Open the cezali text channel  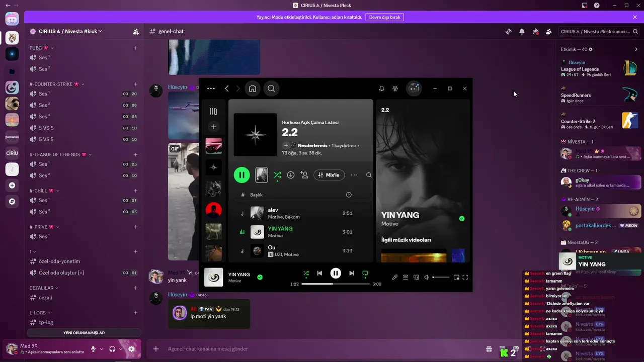(84, 298)
